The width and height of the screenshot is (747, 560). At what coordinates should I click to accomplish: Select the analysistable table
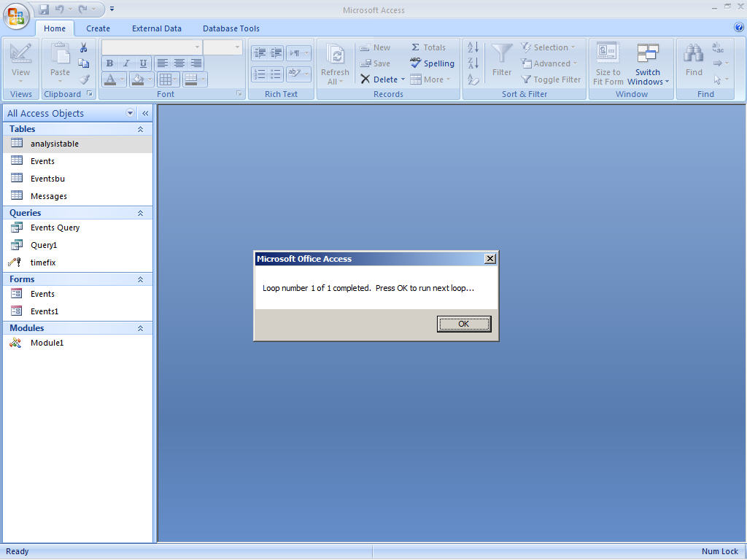point(77,144)
